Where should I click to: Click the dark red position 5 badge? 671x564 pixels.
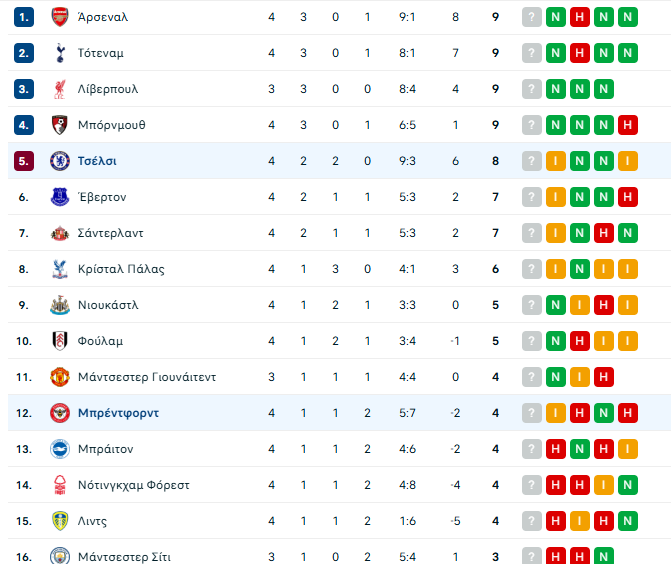[x=24, y=161]
